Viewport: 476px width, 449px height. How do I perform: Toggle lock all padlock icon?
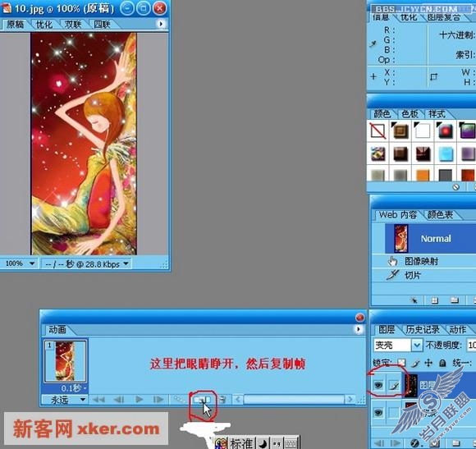coord(442,363)
